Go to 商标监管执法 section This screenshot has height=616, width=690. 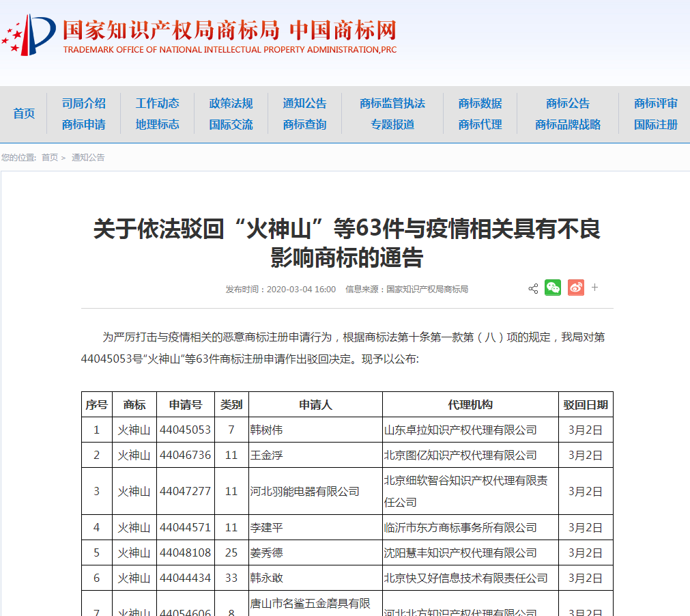click(x=392, y=103)
